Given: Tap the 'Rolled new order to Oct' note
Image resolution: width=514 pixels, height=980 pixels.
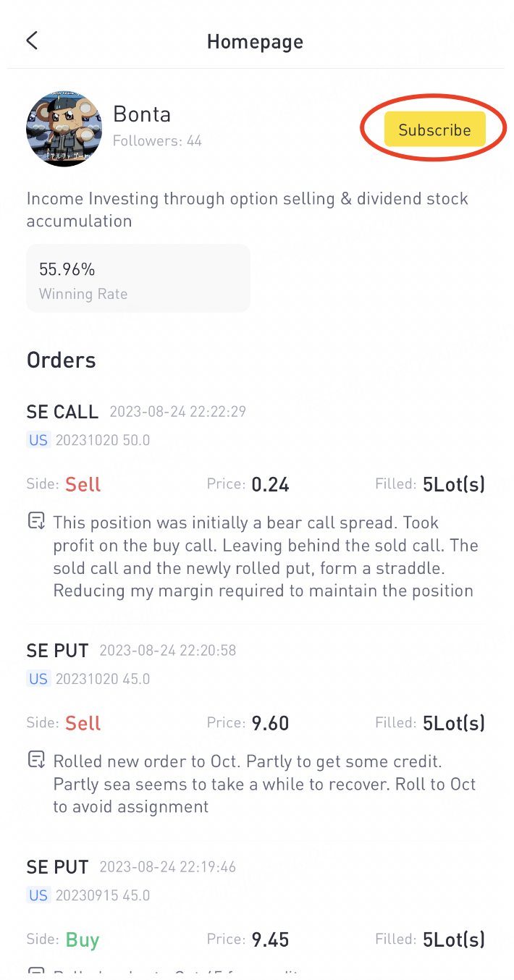Looking at the screenshot, I should [264, 784].
